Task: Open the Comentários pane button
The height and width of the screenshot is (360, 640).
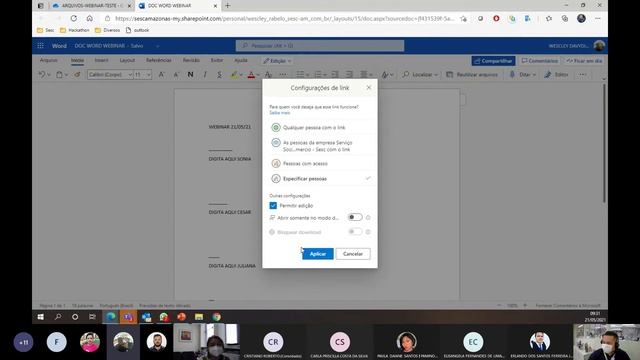Action: pyautogui.click(x=540, y=61)
